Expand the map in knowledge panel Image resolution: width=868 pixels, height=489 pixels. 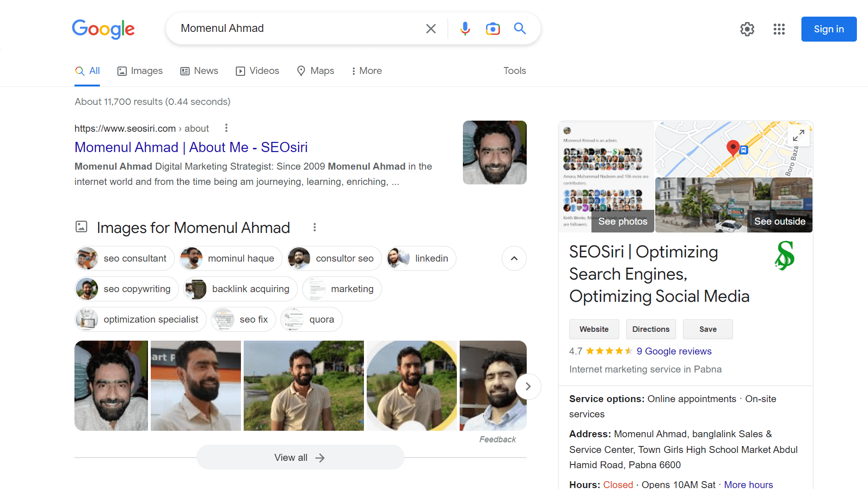pos(798,135)
